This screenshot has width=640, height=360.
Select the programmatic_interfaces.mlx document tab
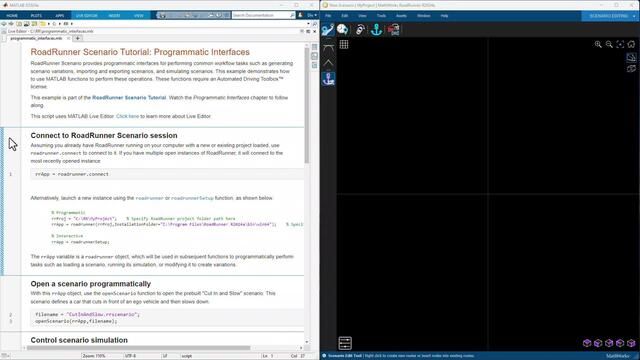[x=36, y=38]
